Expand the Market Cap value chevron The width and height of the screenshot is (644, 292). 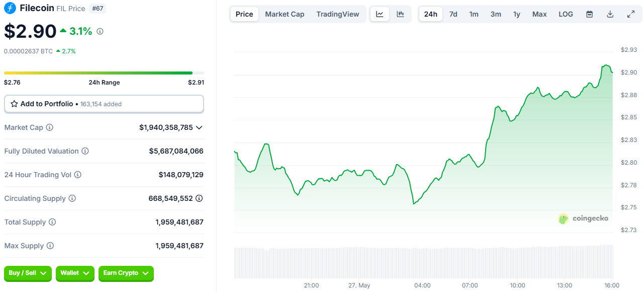(x=199, y=127)
